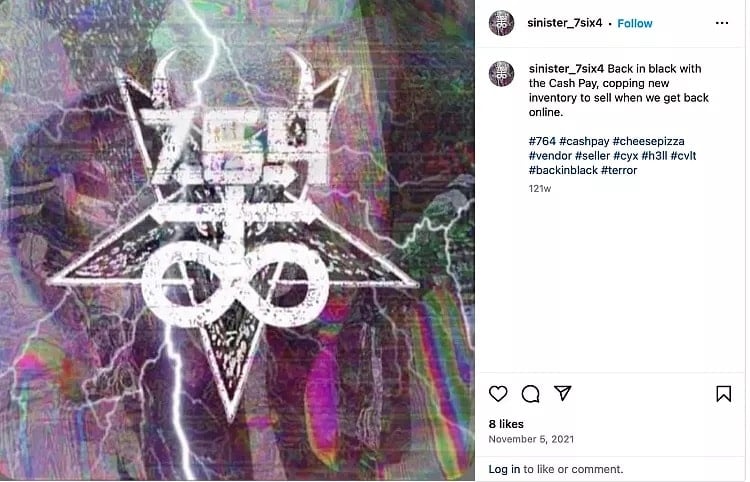The image size is (750, 482).
Task: Open the November 5, 2021 date link
Action: pyautogui.click(x=531, y=439)
